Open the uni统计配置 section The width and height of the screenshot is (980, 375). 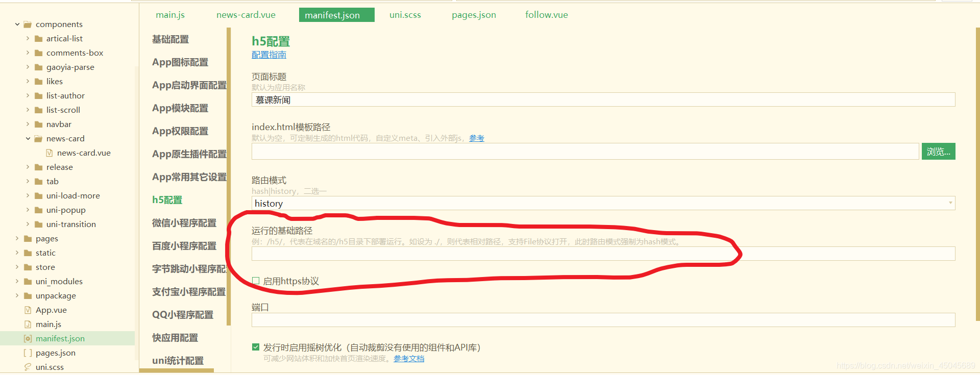[178, 361]
